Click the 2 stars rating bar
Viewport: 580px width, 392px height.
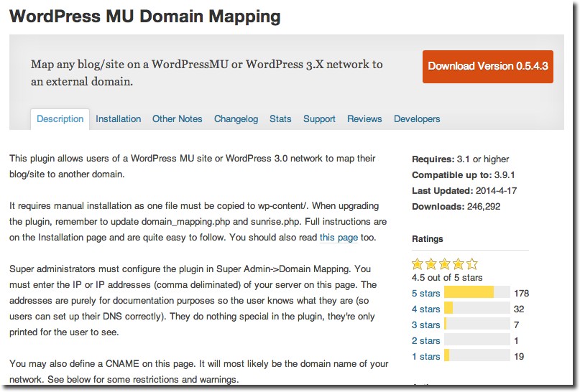coord(477,340)
